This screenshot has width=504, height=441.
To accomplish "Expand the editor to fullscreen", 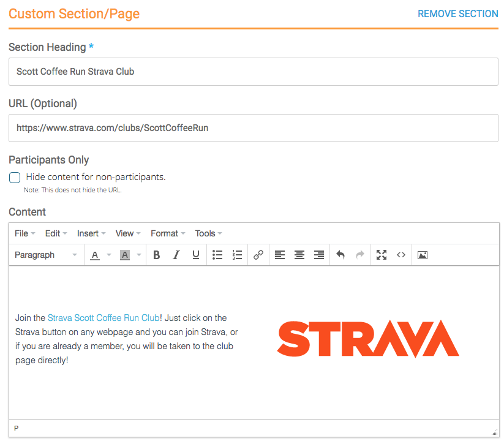I will pos(381,255).
